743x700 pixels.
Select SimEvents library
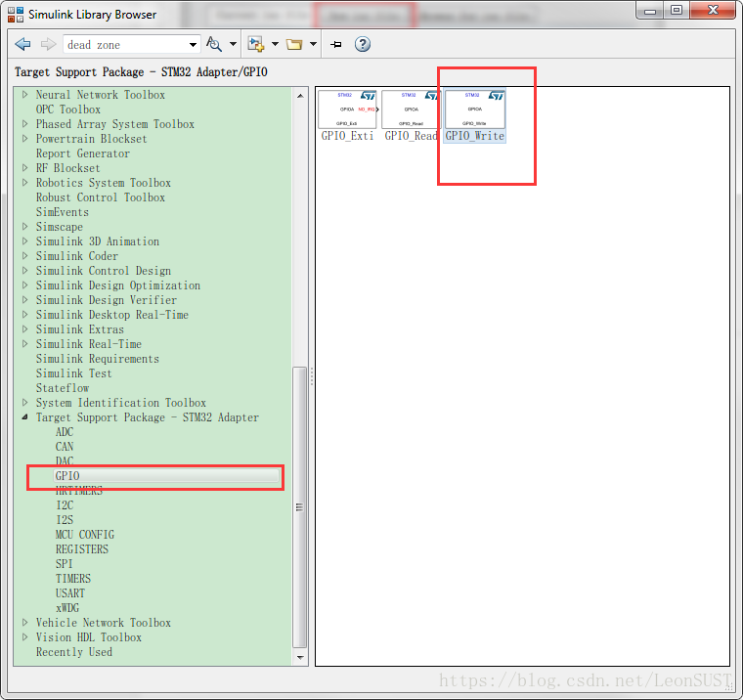[x=63, y=212]
